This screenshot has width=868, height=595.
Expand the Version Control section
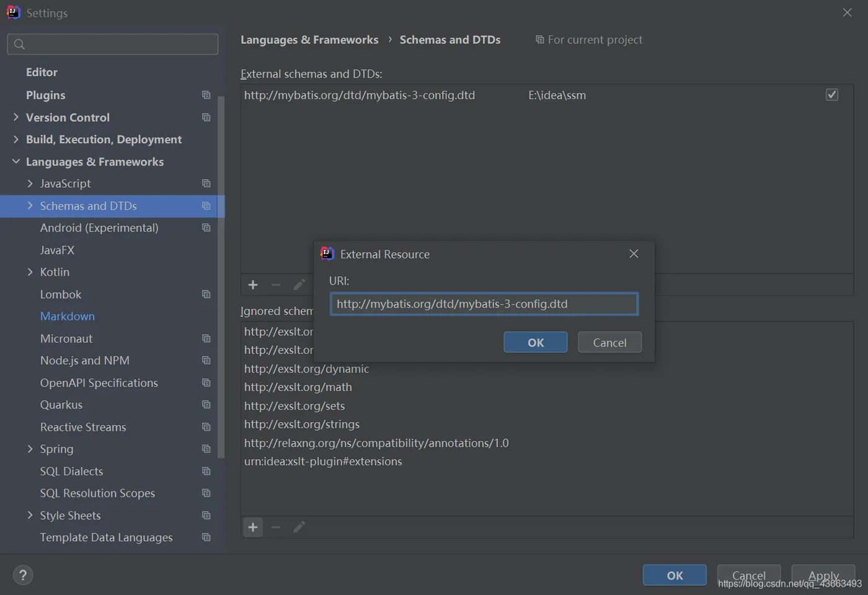(x=16, y=117)
